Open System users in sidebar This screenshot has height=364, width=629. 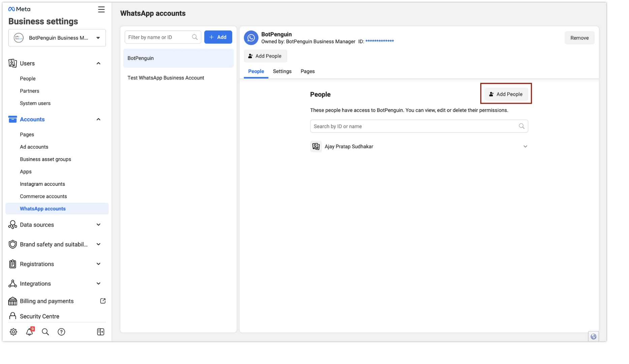coord(35,103)
